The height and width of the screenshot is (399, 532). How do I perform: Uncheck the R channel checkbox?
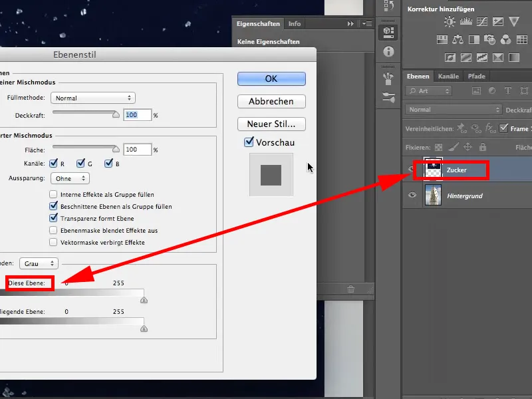(x=53, y=164)
